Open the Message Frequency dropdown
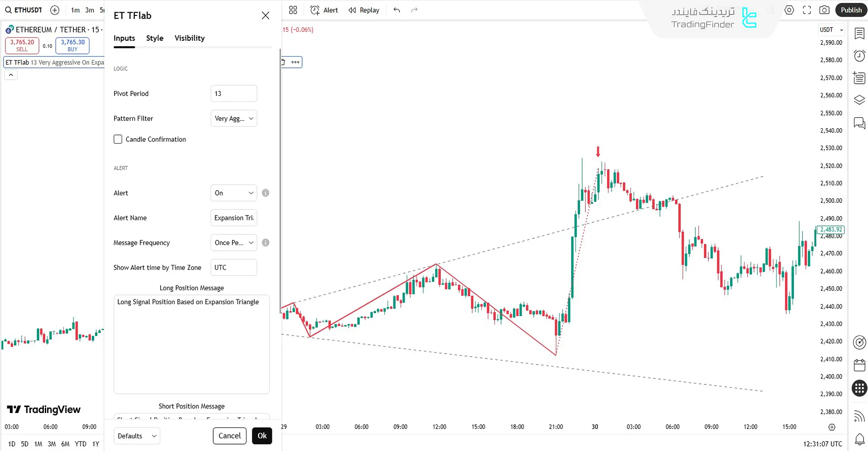The width and height of the screenshot is (868, 451). (x=233, y=243)
